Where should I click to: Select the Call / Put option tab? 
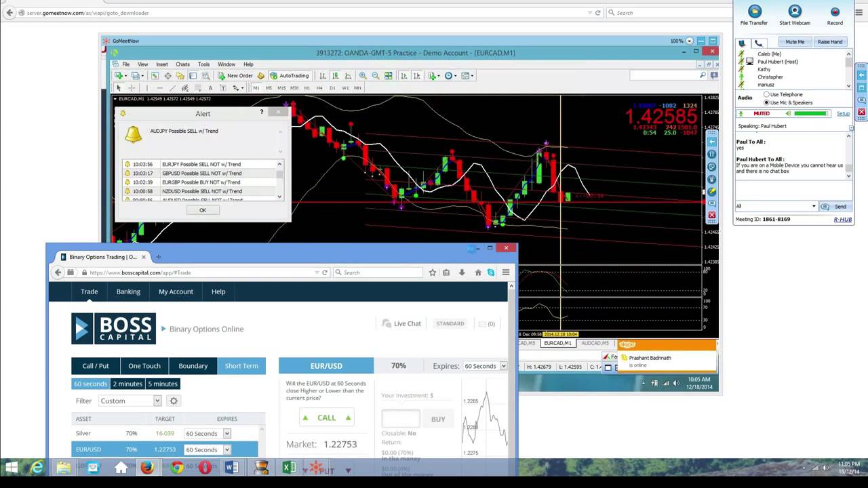96,366
